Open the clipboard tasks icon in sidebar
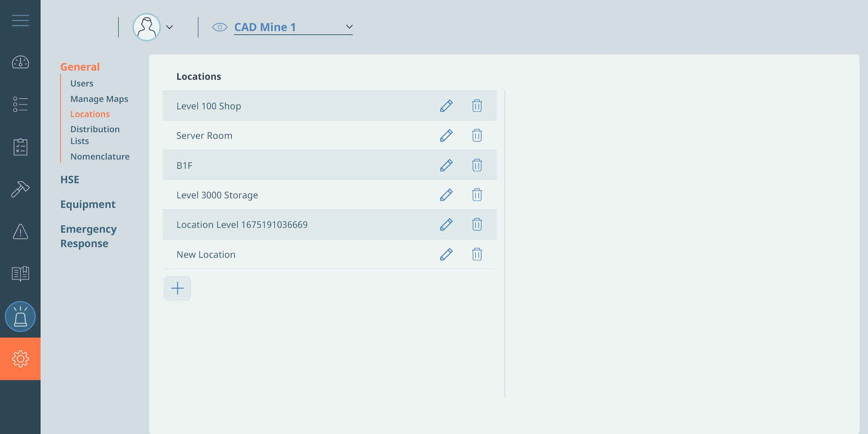This screenshot has width=868, height=434. (x=20, y=146)
